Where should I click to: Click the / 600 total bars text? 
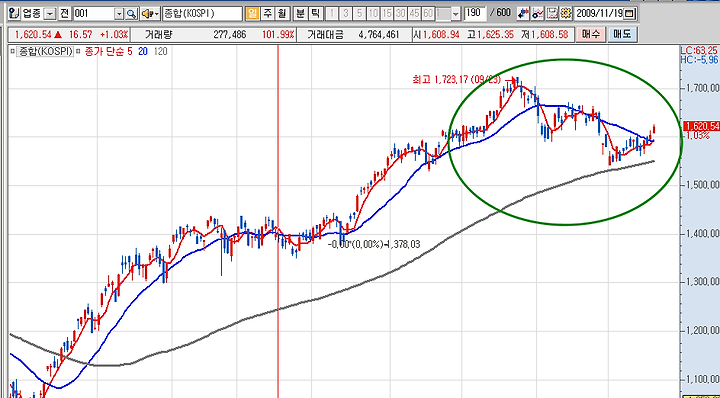click(x=501, y=13)
